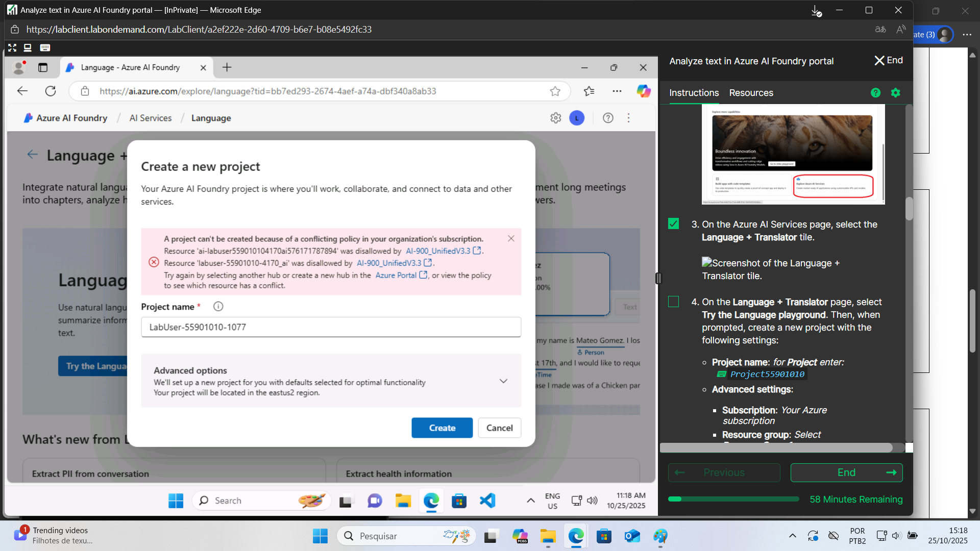Click the inner browser address bar URL
The image size is (980, 551).
coord(268,91)
